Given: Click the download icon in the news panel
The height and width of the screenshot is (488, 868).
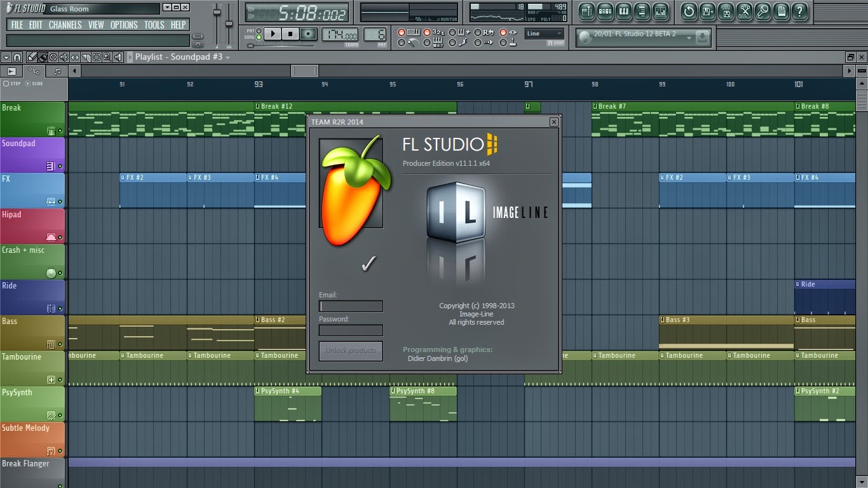Looking at the screenshot, I should tap(702, 37).
